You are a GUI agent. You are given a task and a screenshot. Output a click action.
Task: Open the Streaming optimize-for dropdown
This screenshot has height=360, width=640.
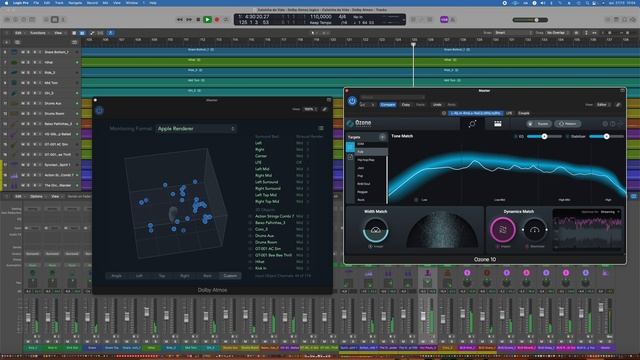[610, 212]
